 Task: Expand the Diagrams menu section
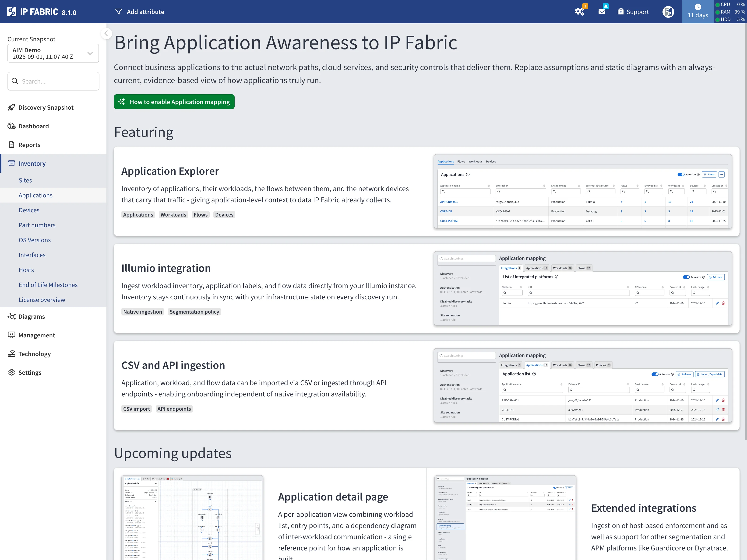[x=53, y=316]
